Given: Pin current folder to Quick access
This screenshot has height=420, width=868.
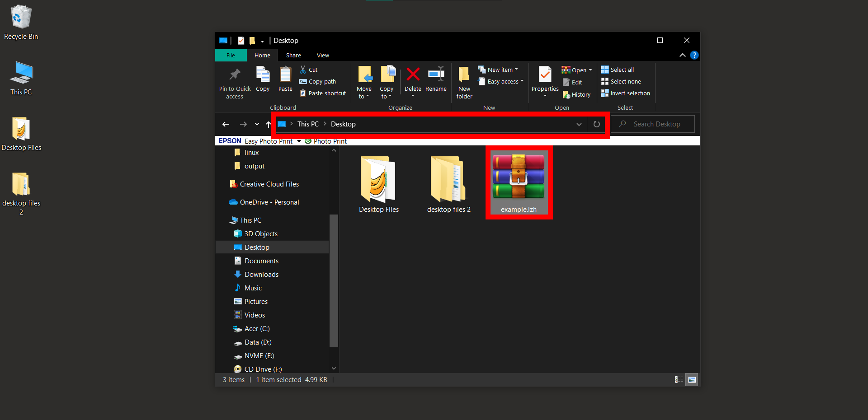Looking at the screenshot, I should [235, 82].
